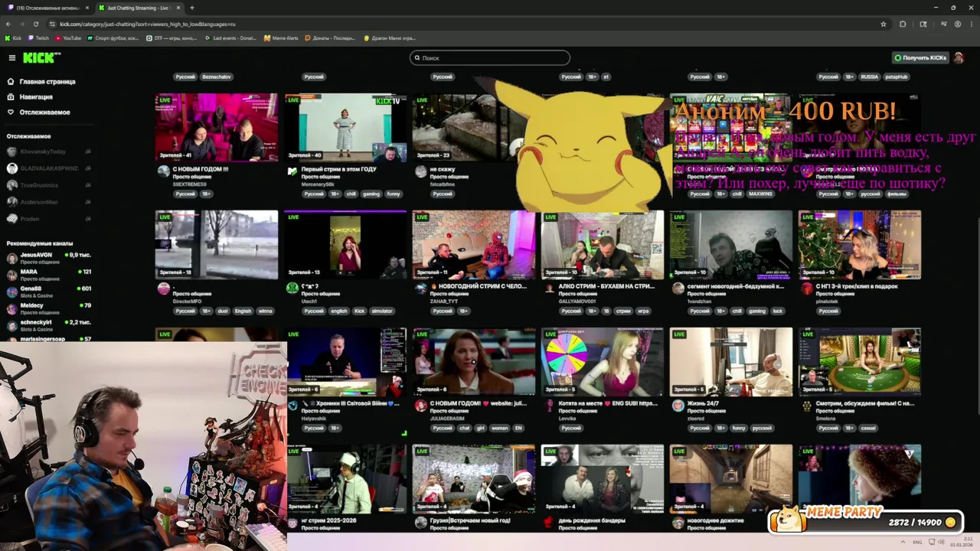Click the Получить KICKs button
This screenshot has height=551, width=980.
[x=920, y=58]
